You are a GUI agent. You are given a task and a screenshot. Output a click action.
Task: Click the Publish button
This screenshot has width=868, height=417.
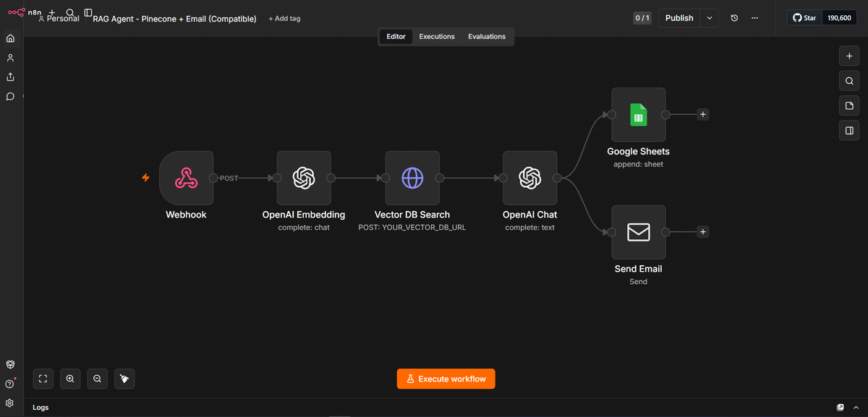pos(679,18)
